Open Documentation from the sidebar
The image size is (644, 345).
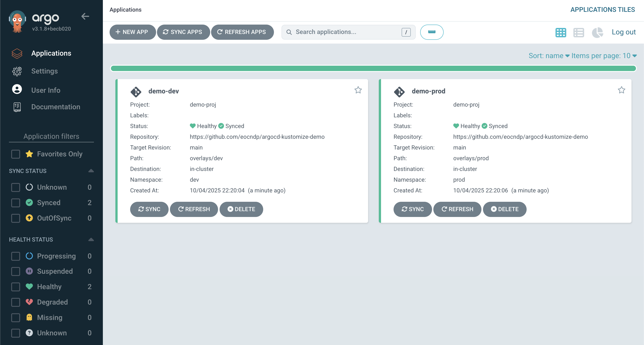(55, 107)
